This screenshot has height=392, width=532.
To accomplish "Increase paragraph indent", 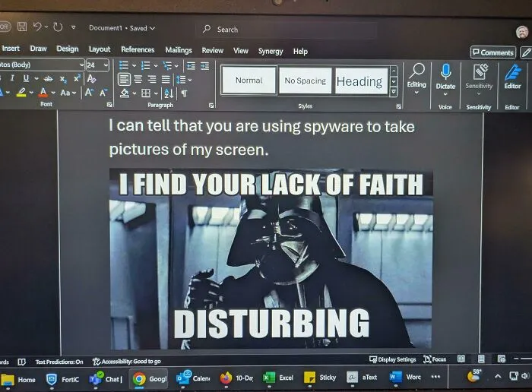I will [x=205, y=66].
